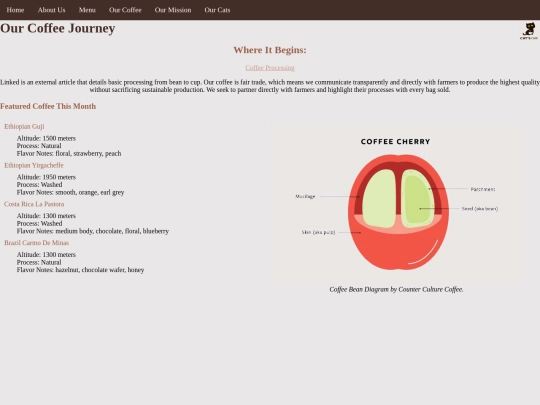Click the Mucilage label in diagram
Viewport: 540px width, 405px height.
(305, 196)
